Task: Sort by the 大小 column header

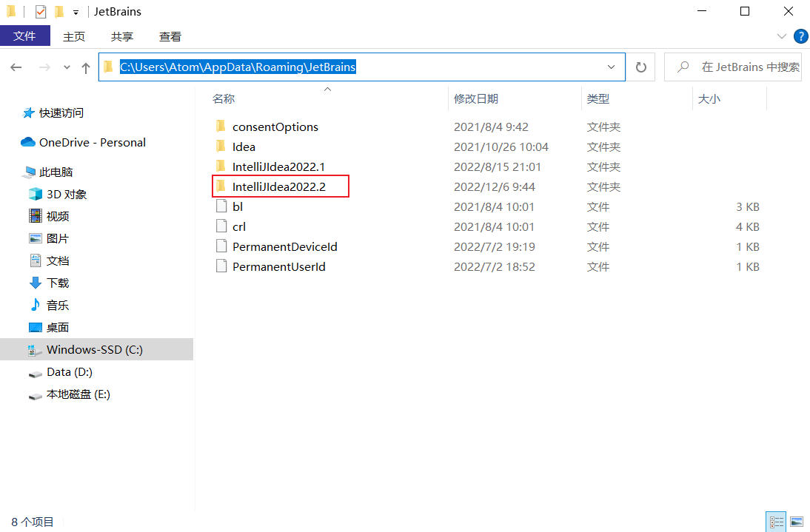Action: pyautogui.click(x=709, y=98)
